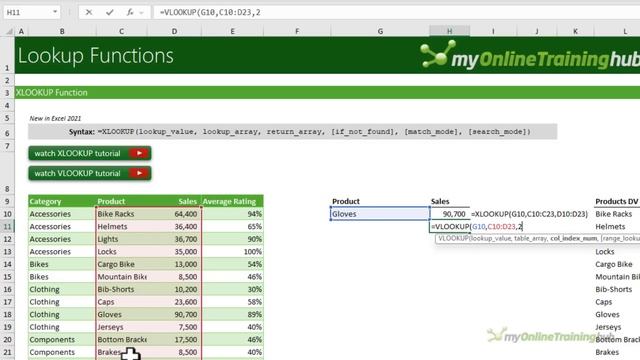Screen dimensions: 640x360
Task: Expand the Name Box dropdown arrow
Action: coord(55,12)
